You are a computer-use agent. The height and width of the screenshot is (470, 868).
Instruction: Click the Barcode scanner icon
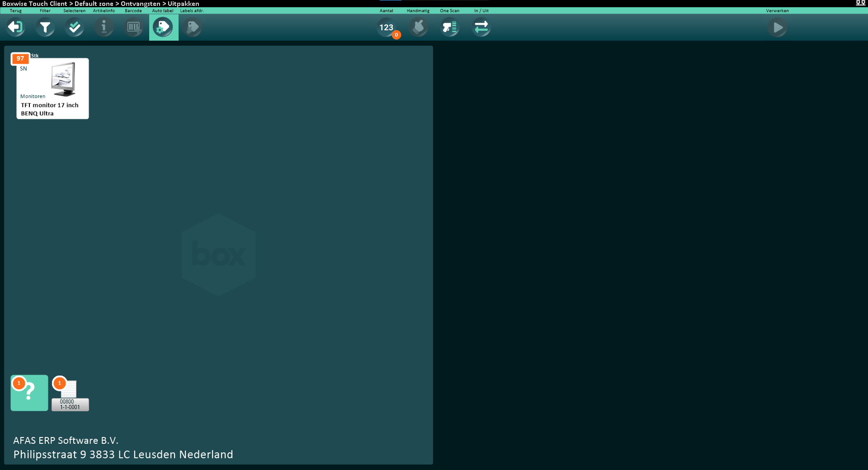point(133,28)
